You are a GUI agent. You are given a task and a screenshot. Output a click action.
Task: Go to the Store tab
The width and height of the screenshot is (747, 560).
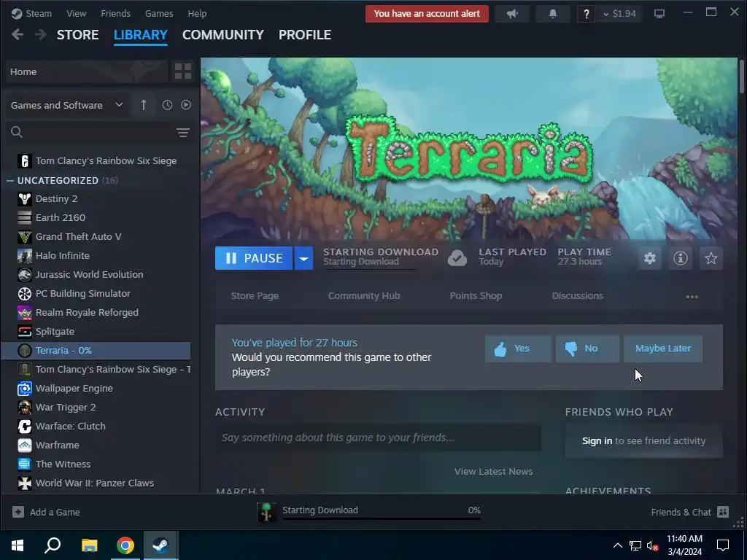tap(77, 35)
